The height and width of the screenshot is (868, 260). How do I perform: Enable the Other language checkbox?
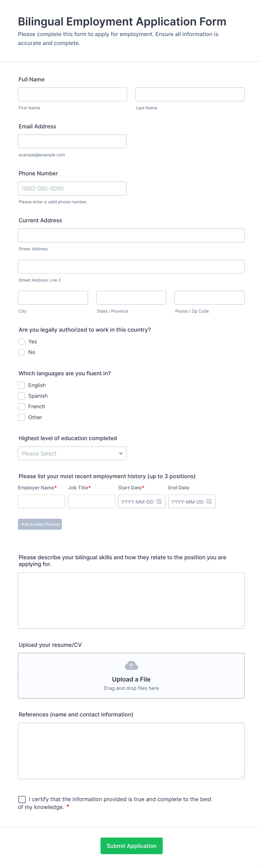(22, 418)
